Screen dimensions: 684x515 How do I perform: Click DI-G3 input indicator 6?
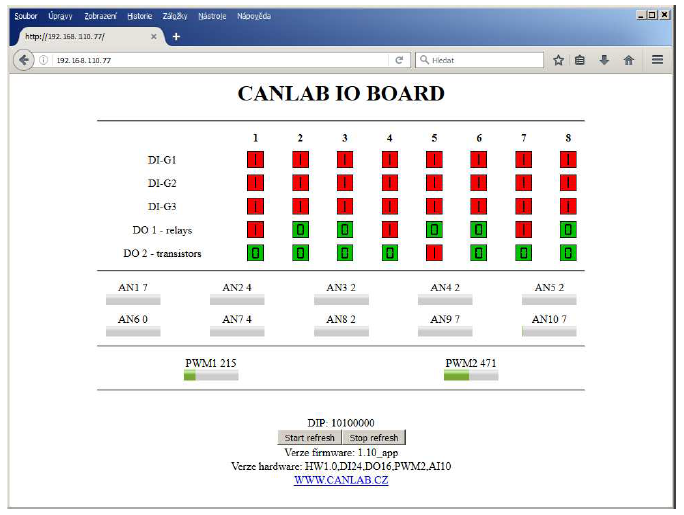point(479,206)
